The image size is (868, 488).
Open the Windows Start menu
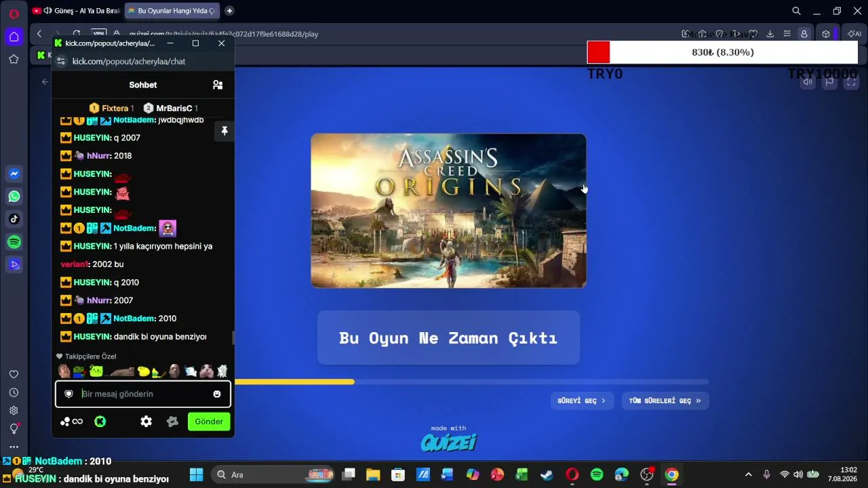[196, 474]
